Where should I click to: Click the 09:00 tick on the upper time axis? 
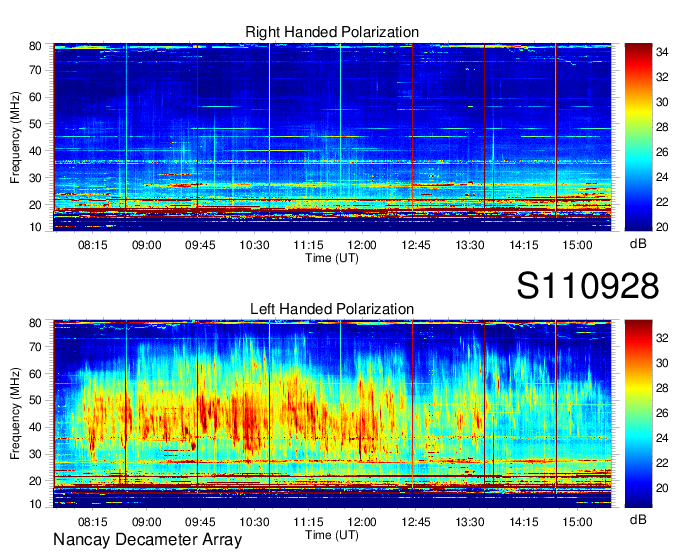tap(147, 245)
